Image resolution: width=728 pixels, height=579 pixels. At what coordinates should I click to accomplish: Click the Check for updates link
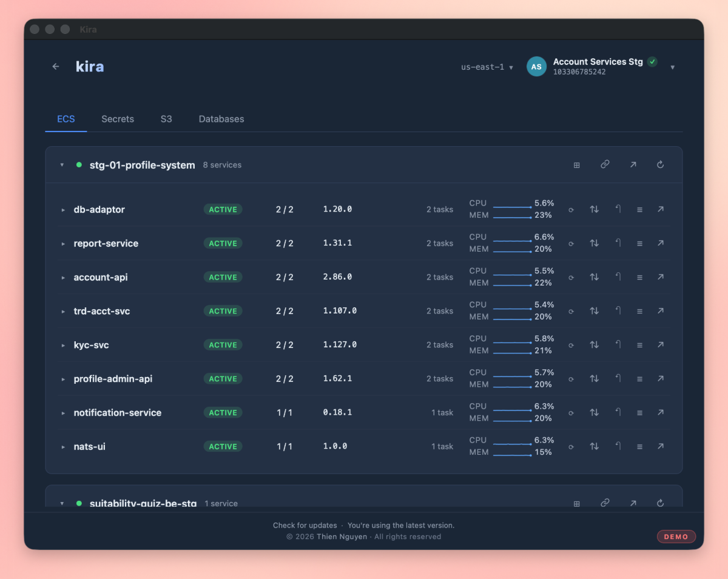tap(305, 526)
